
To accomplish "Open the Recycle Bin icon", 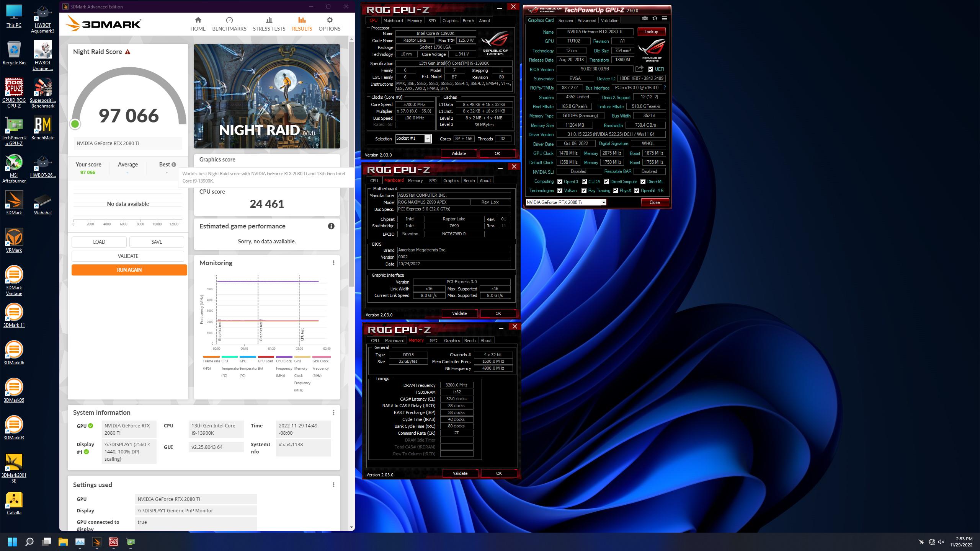I will (x=14, y=54).
